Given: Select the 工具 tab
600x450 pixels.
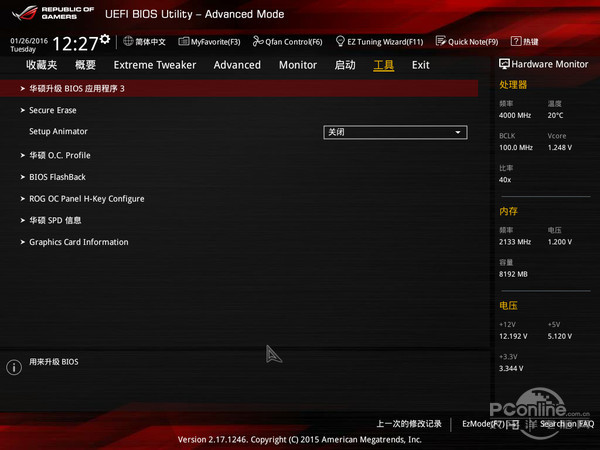Looking at the screenshot, I should (x=383, y=65).
